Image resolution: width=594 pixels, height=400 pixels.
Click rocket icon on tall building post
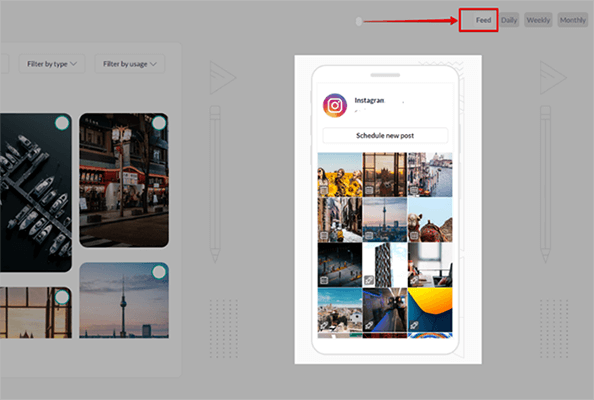click(x=369, y=280)
